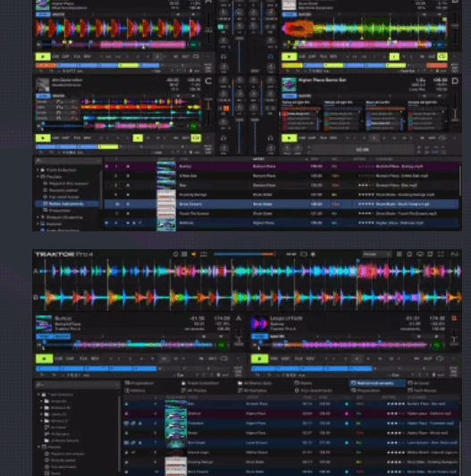The width and height of the screenshot is (471, 476).
Task: Toggle SYNC on the Leaps of Faith deck
Action: [259, 337]
